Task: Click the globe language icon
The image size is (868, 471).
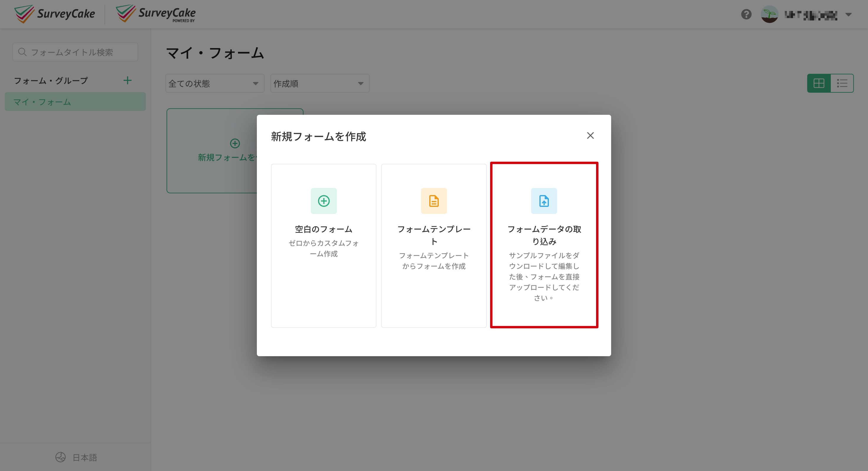Action: [x=60, y=457]
